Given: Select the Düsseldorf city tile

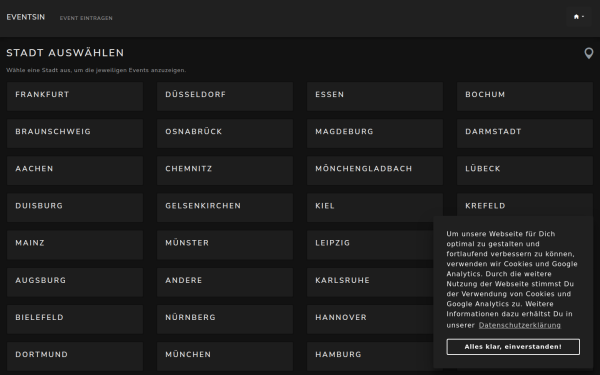Looking at the screenshot, I should coord(225,96).
